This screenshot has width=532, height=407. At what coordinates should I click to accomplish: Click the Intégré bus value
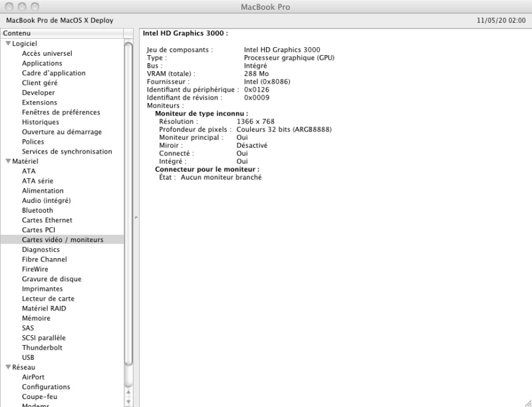(255, 66)
